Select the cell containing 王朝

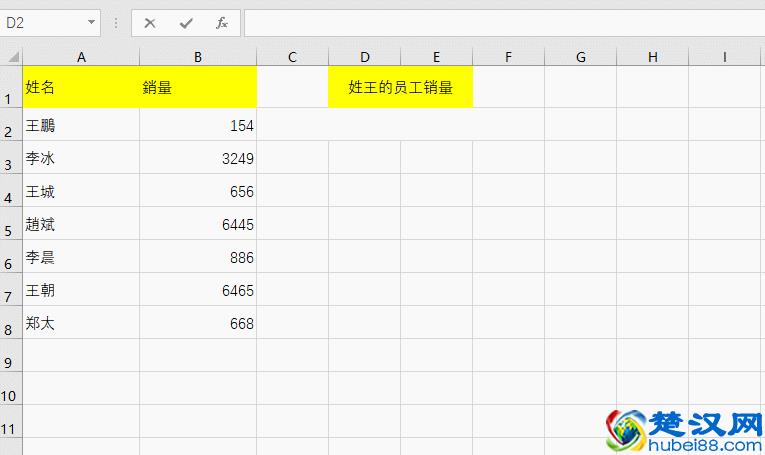point(81,290)
